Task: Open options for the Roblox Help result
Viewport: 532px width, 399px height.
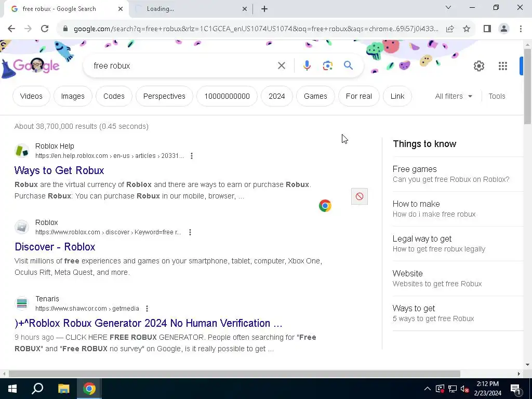Action: point(192,156)
